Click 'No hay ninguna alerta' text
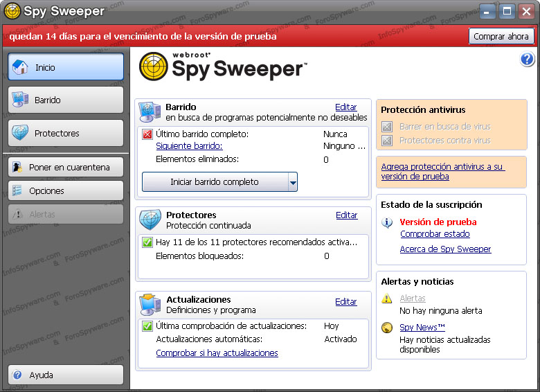540x392 pixels. pos(441,311)
